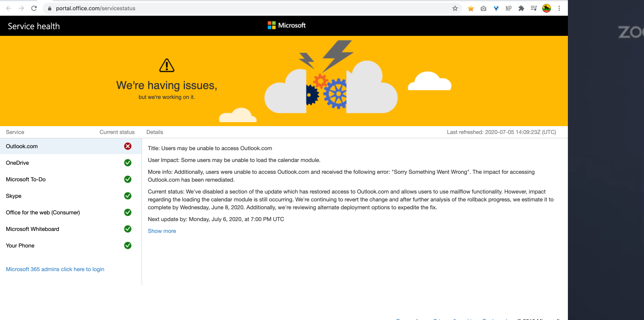Viewport: 644px width, 320px height.
Task: Click the red error status icon for Outlook.com
Action: coord(128,146)
